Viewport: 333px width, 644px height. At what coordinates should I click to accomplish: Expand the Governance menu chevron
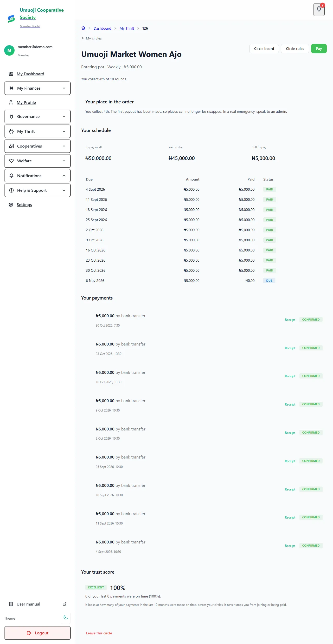(64, 117)
